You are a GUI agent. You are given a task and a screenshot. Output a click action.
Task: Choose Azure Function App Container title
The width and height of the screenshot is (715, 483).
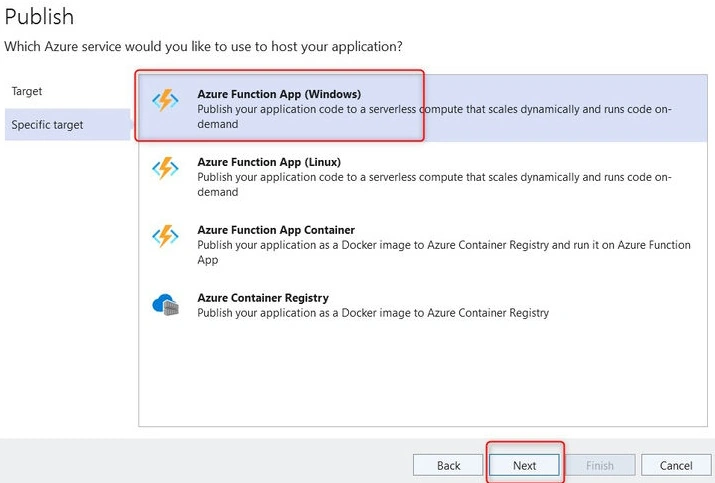[x=276, y=230]
